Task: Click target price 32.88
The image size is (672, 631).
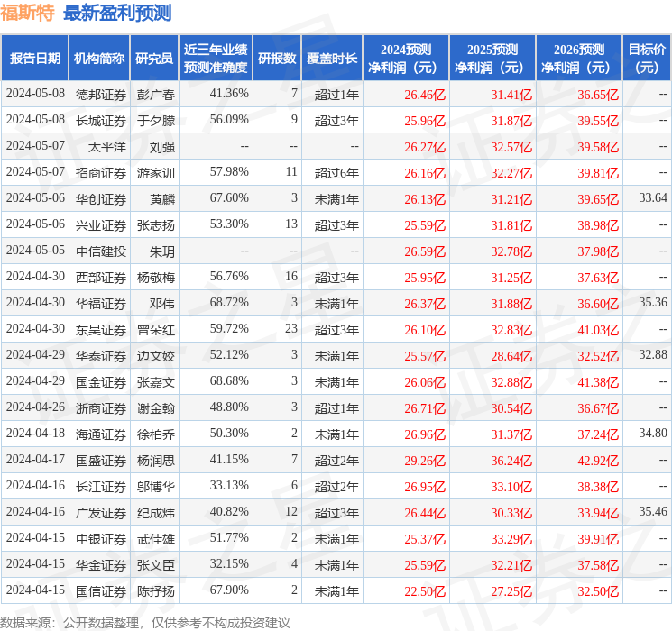Action: click(653, 354)
